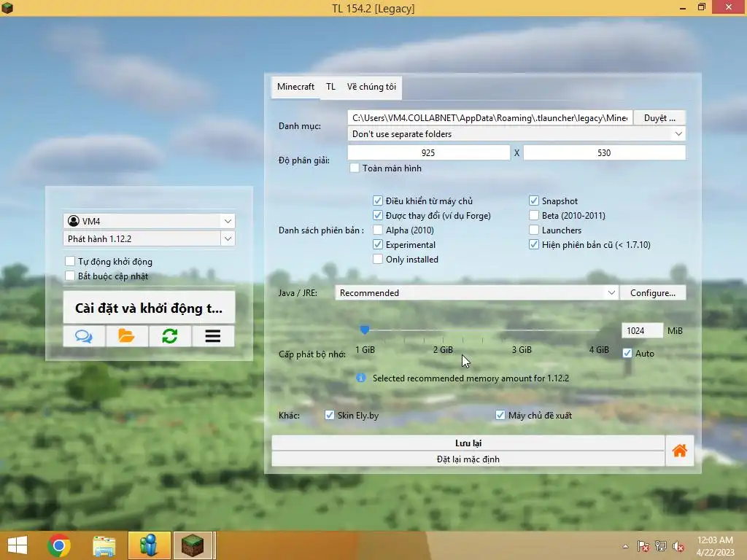747x560 pixels.
Task: Open File Explorer from taskbar
Action: (104, 545)
